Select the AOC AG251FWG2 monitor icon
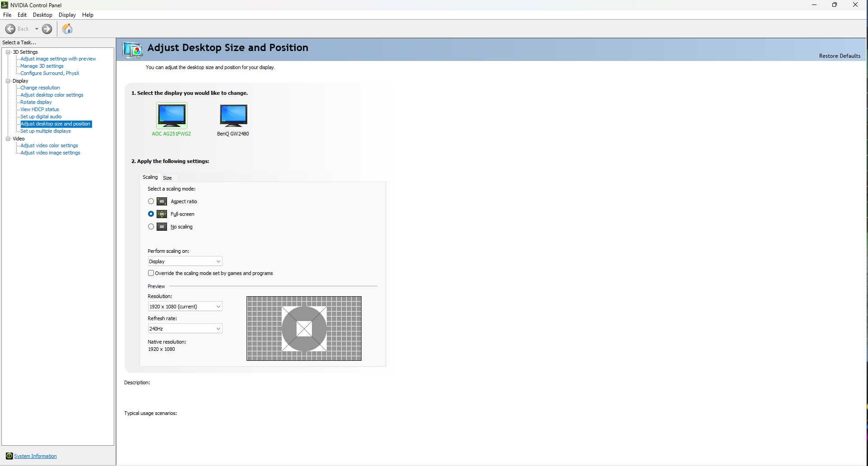The width and height of the screenshot is (868, 466). point(172,116)
